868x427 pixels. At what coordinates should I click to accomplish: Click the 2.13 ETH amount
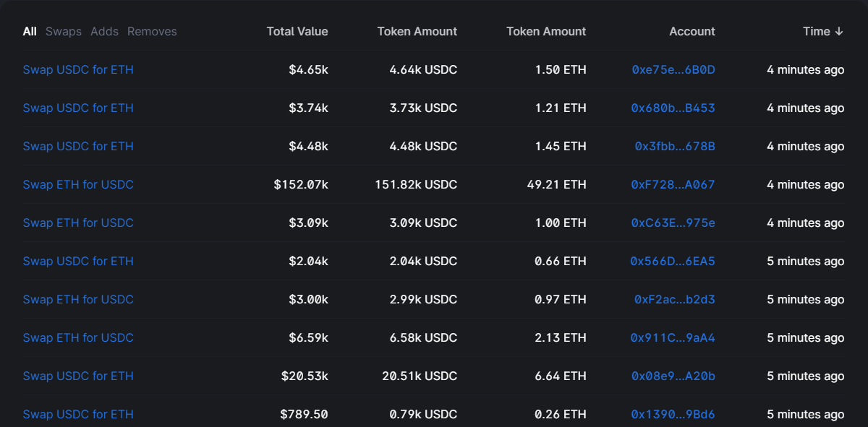(x=561, y=337)
